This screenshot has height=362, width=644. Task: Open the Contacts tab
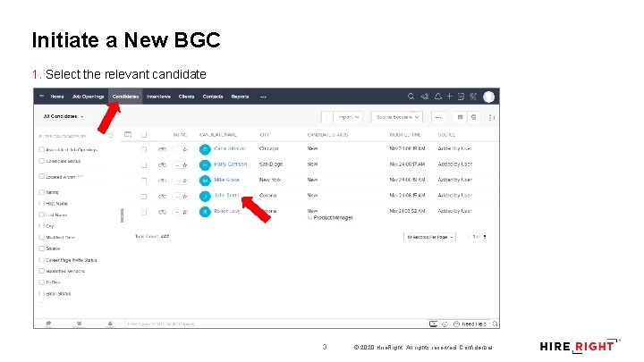213,97
